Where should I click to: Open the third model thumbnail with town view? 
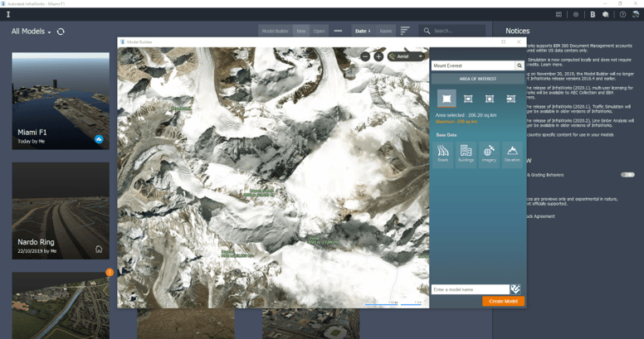click(x=61, y=305)
